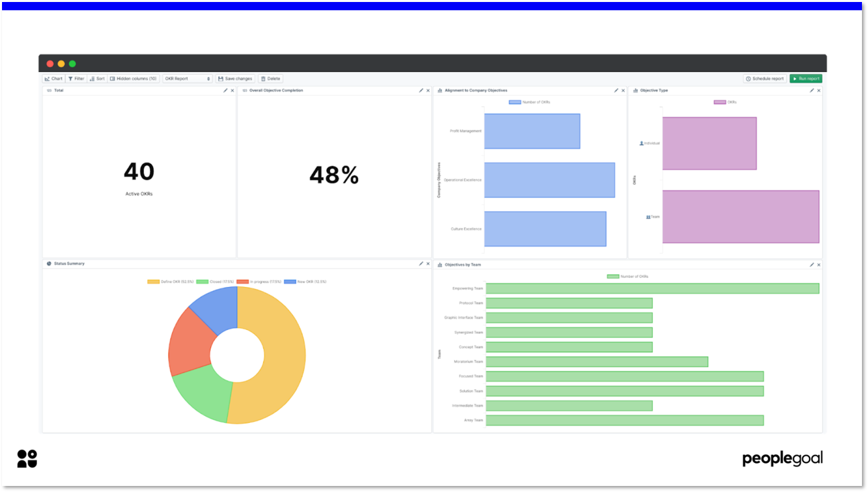
Task: Remove the Status Summary widget
Action: click(428, 263)
